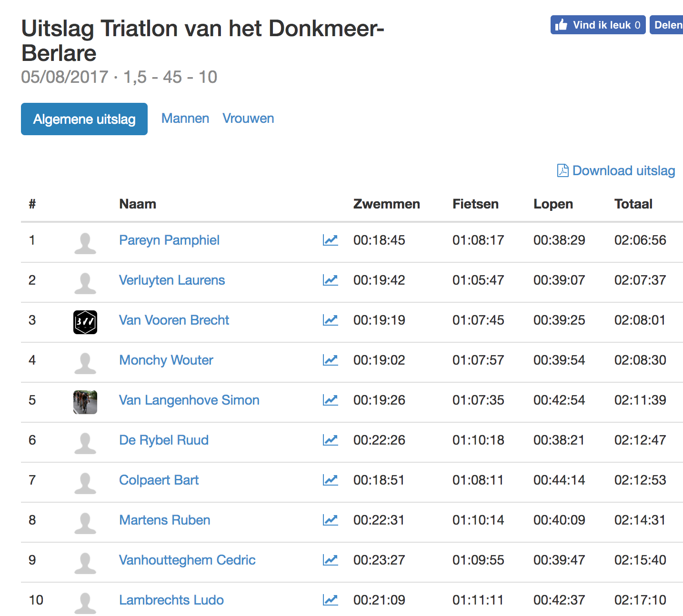Click the Naam column header

tap(138, 204)
